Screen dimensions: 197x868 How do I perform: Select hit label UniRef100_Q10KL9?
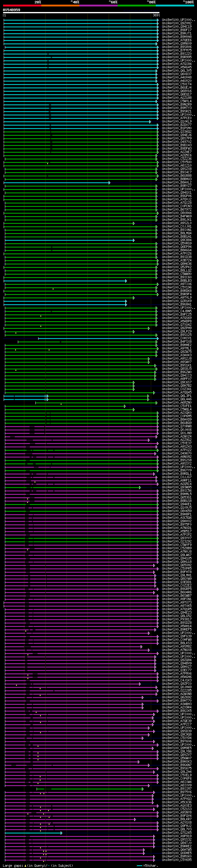click(x=177, y=122)
